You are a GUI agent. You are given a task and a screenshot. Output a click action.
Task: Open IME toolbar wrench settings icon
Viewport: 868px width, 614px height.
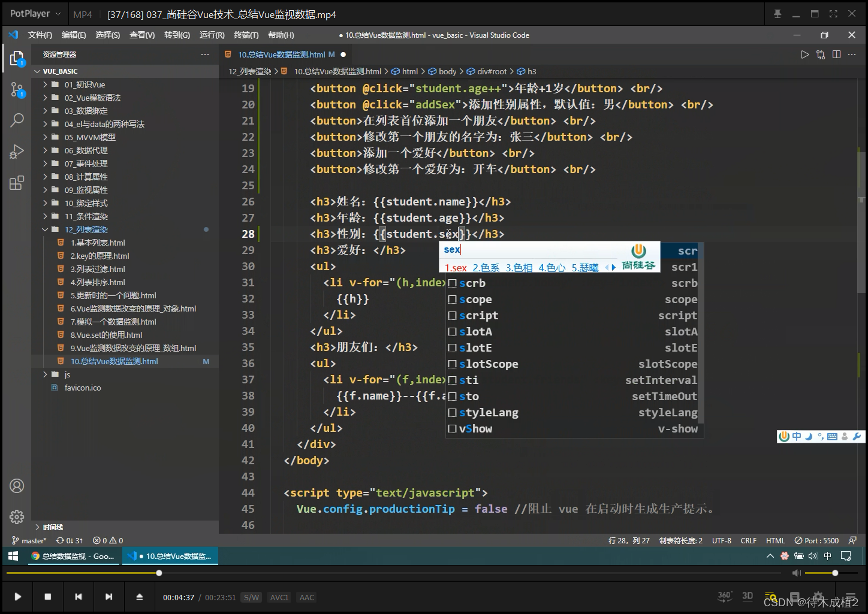[x=857, y=437]
